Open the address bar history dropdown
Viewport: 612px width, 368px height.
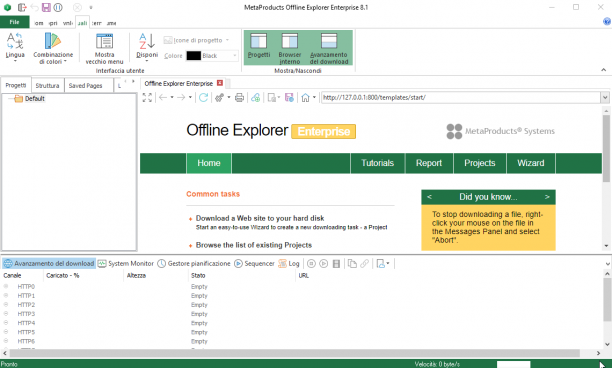pyautogui.click(x=605, y=98)
